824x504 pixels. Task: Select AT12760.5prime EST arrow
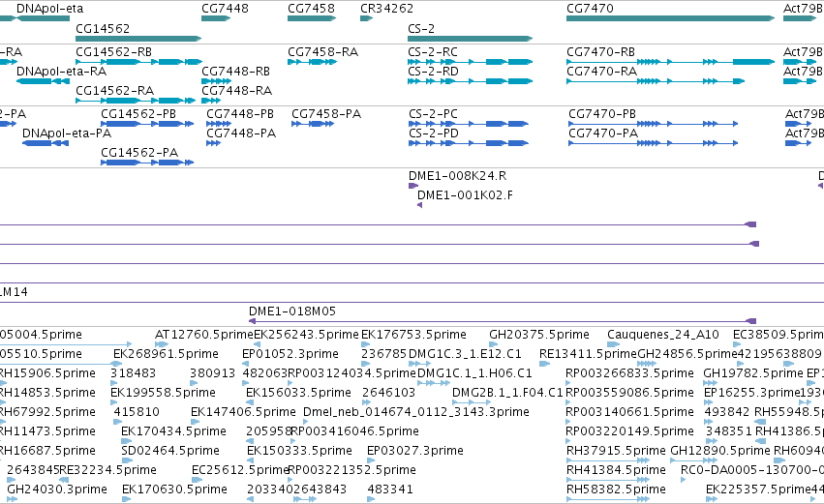coord(162,344)
